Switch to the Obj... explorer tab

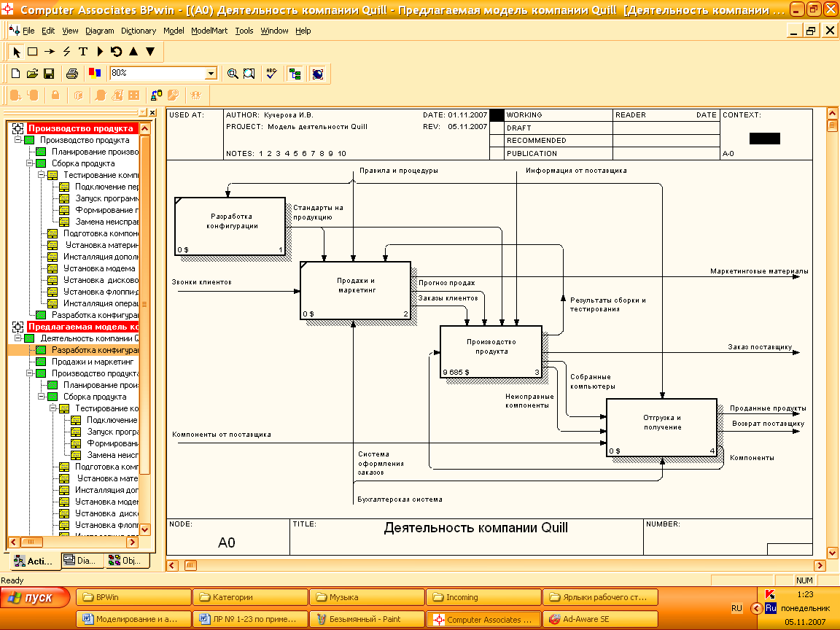click(127, 560)
